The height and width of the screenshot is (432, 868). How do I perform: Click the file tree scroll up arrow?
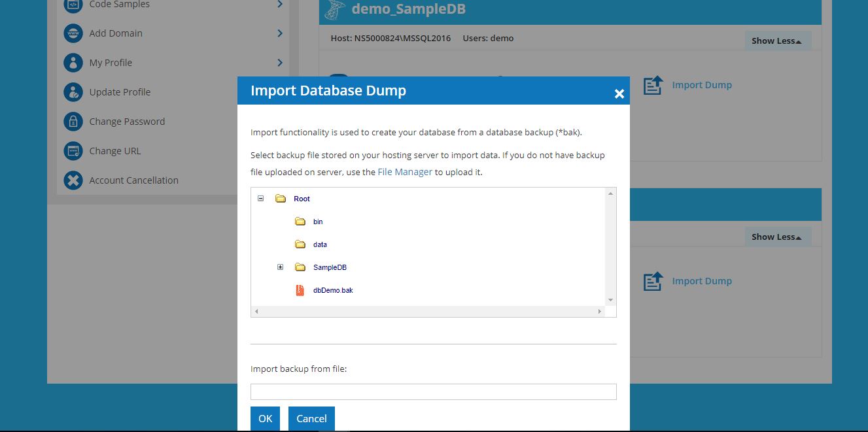pyautogui.click(x=611, y=193)
